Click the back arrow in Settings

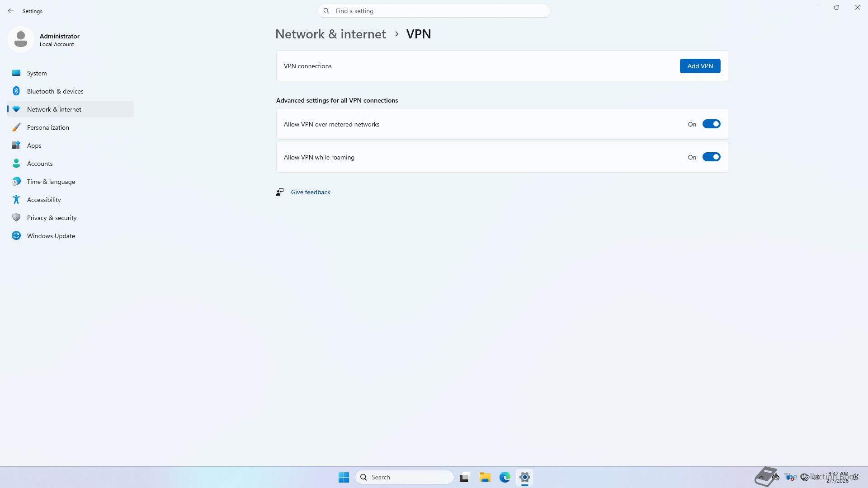pyautogui.click(x=11, y=11)
